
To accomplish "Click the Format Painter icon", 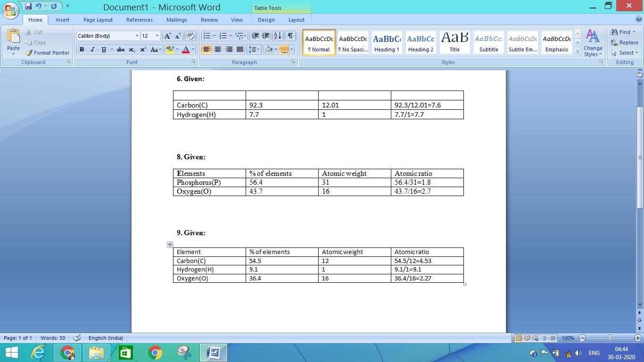I will click(x=29, y=53).
